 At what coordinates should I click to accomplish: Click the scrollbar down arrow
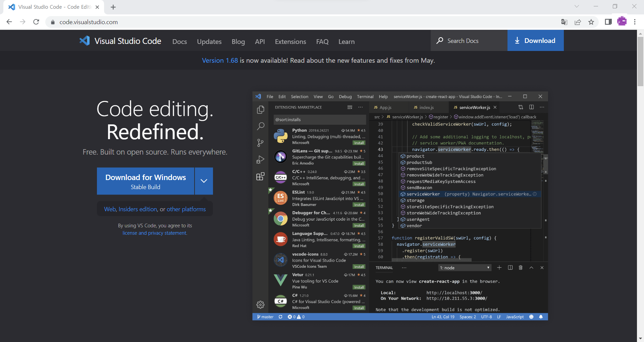point(640,339)
